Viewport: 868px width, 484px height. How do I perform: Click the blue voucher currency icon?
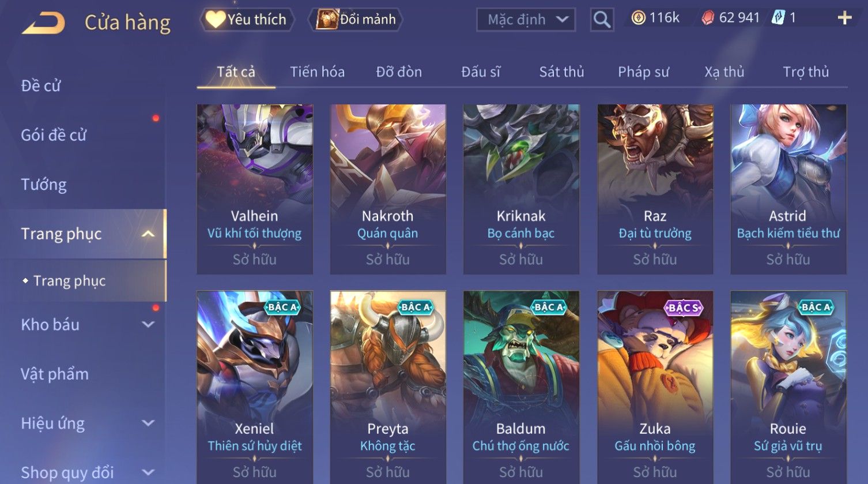click(778, 18)
